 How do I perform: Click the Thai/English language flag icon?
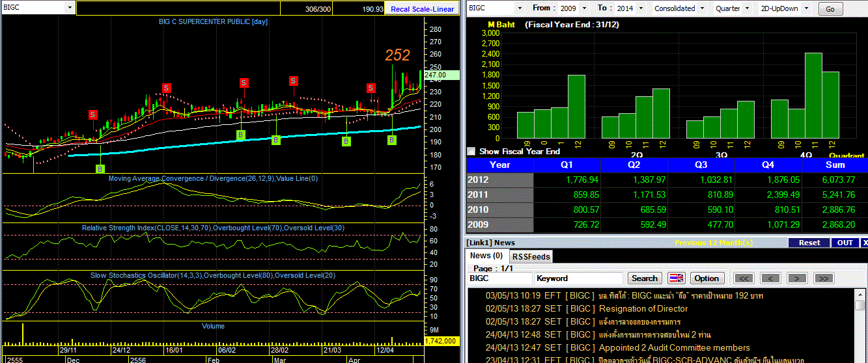[x=676, y=278]
